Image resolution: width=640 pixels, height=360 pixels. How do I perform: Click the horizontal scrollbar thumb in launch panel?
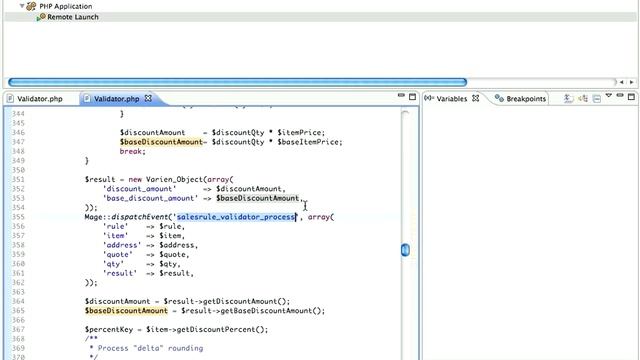tap(238, 82)
